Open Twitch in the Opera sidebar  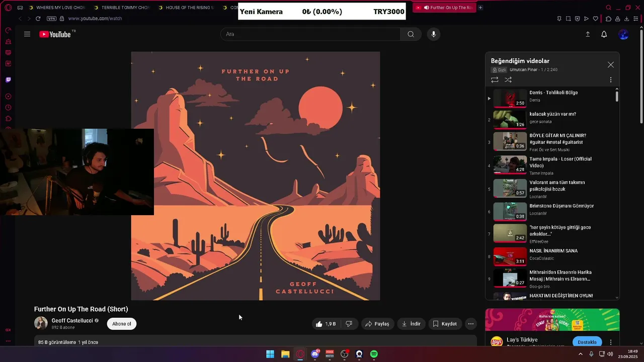click(x=8, y=80)
